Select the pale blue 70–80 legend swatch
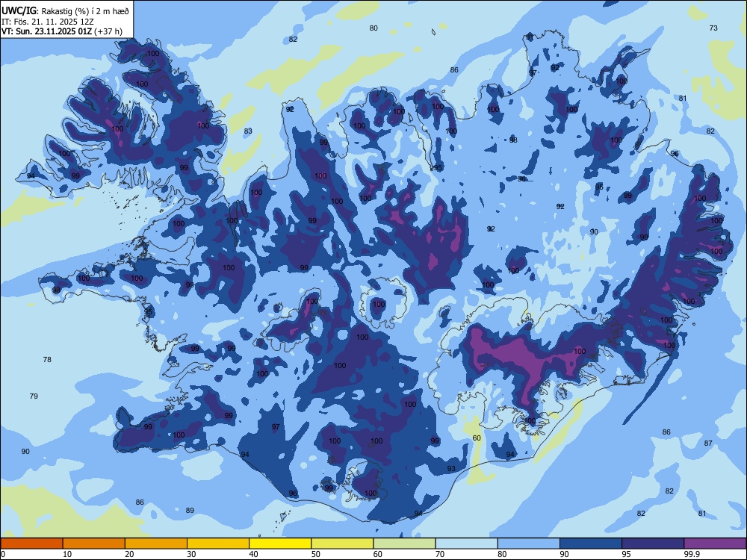 pos(466,544)
